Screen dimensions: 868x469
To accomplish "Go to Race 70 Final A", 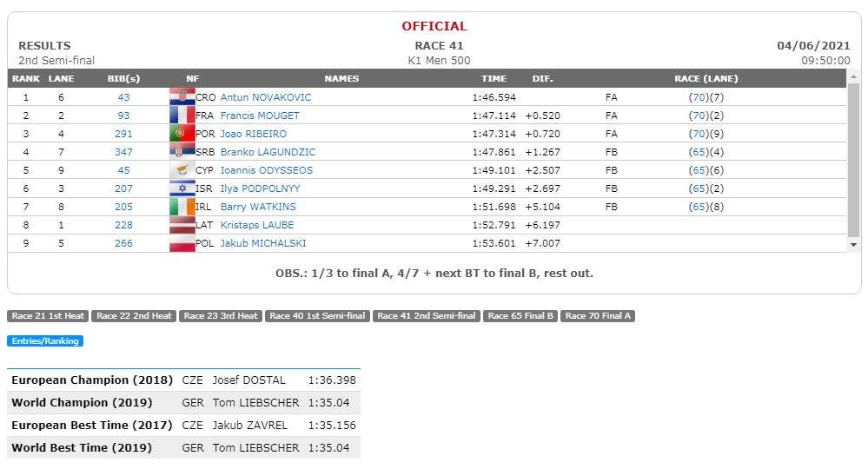I will click(x=598, y=316).
